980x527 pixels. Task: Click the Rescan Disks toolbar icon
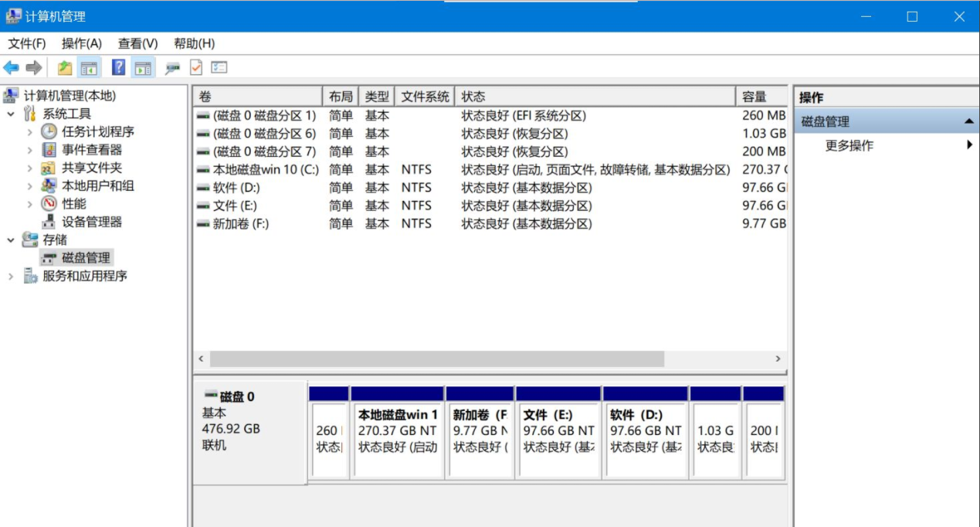coord(172,68)
